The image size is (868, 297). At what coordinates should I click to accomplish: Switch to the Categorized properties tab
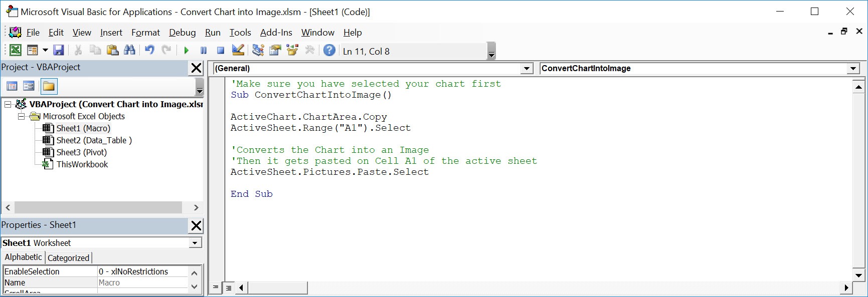click(68, 258)
